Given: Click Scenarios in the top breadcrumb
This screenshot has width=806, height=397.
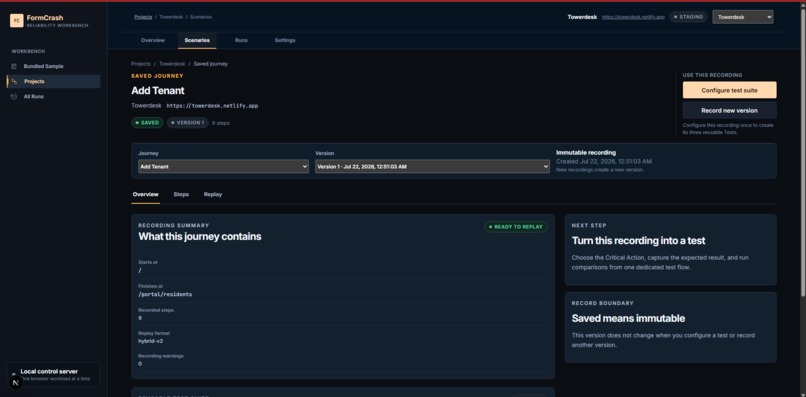Looking at the screenshot, I should pyautogui.click(x=200, y=17).
